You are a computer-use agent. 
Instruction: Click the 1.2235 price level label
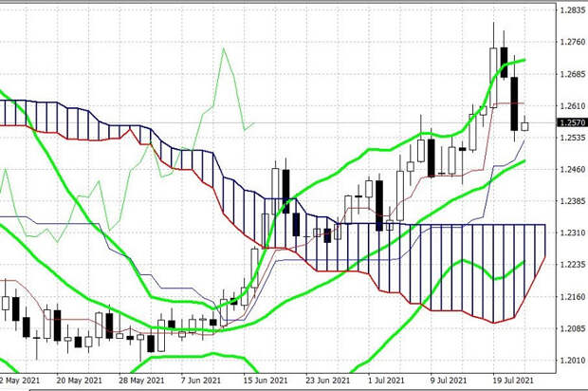coord(572,265)
